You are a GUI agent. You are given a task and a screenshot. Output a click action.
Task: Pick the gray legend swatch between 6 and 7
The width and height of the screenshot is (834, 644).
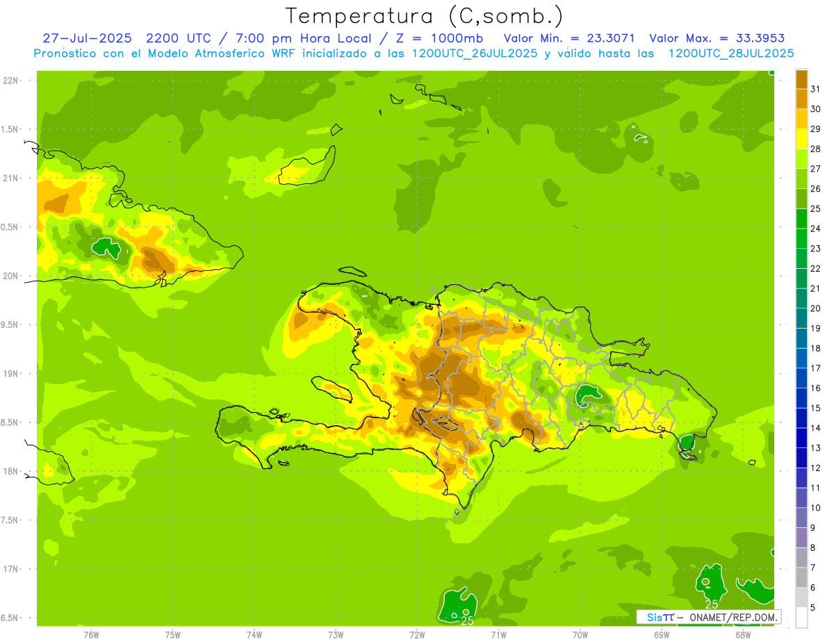click(x=801, y=577)
